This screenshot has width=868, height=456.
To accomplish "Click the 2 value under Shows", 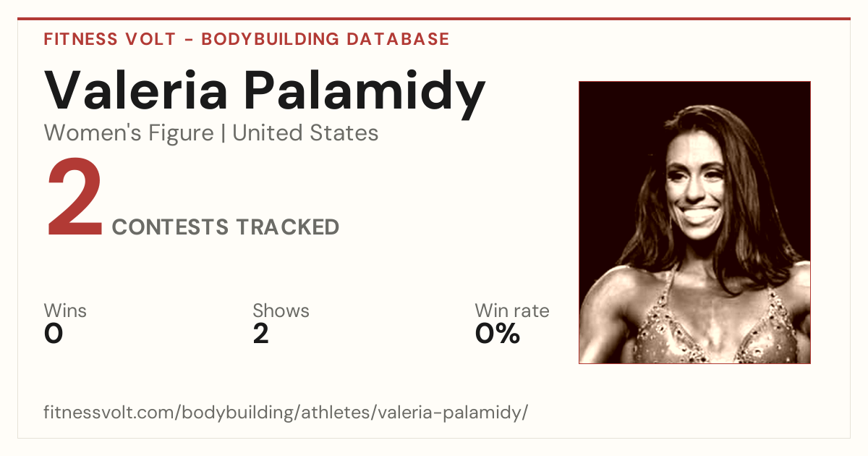I will (x=261, y=334).
